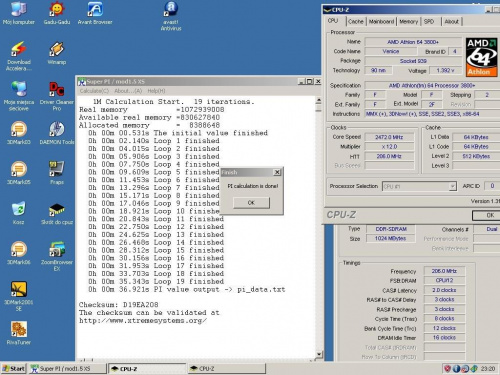500x375 pixels.
Task: Open About tab in CPU-Z
Action: [x=452, y=22]
